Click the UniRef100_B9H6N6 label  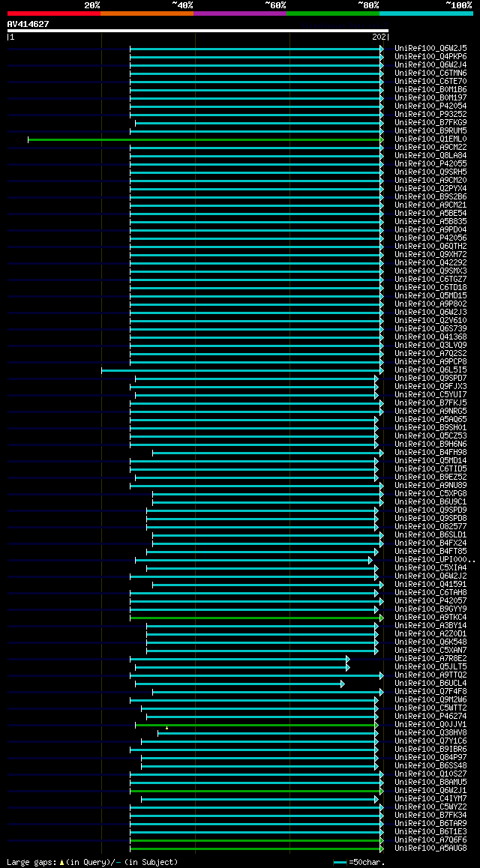coord(430,444)
